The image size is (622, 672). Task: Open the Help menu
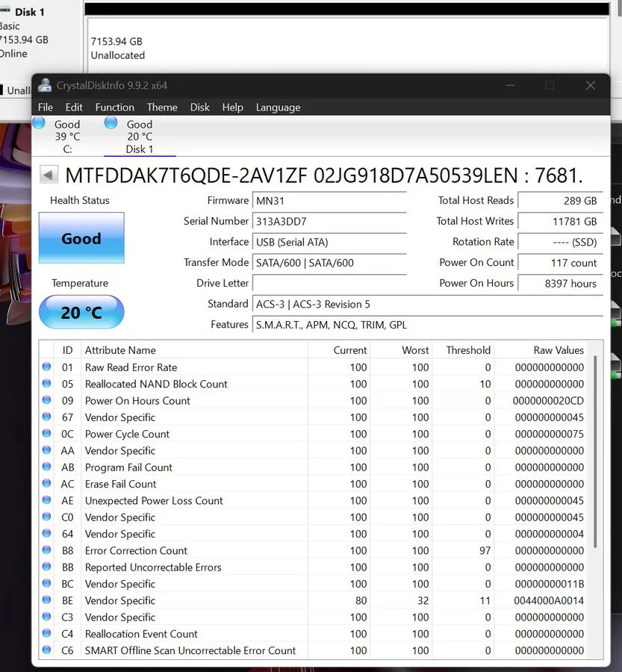232,107
